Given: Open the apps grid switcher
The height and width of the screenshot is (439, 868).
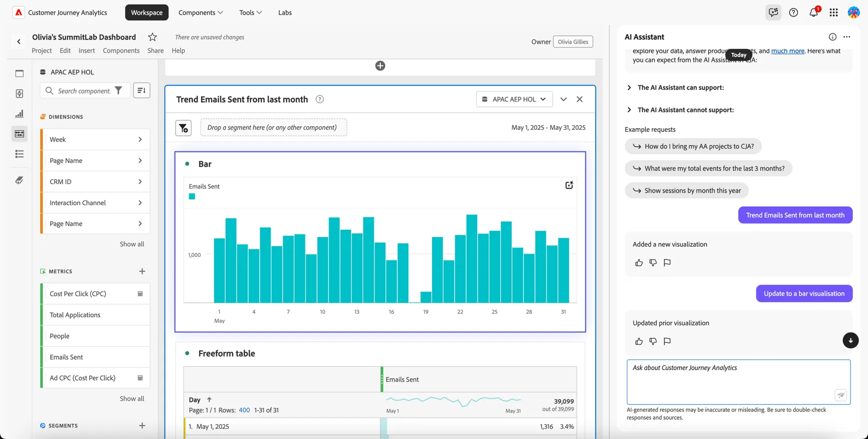Looking at the screenshot, I should coord(834,13).
